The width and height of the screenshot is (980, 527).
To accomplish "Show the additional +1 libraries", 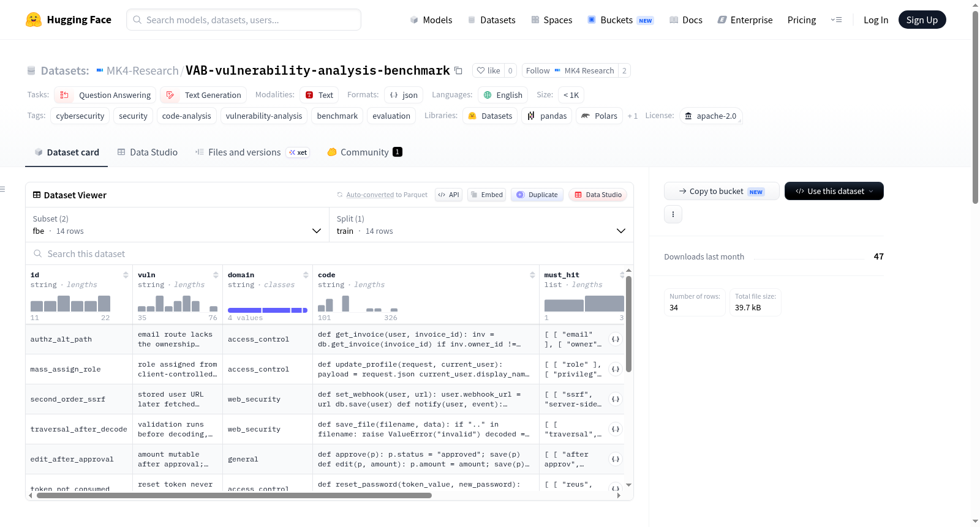I will 632,116.
